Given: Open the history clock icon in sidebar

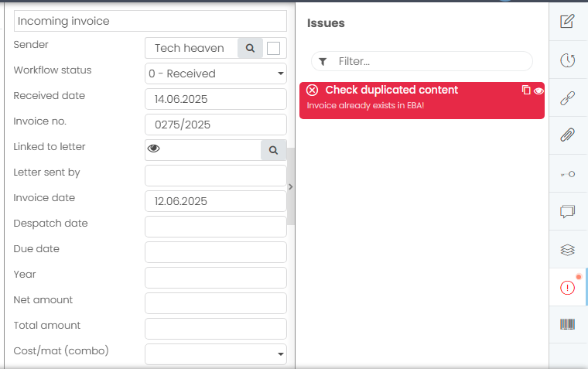Looking at the screenshot, I should coord(567,60).
